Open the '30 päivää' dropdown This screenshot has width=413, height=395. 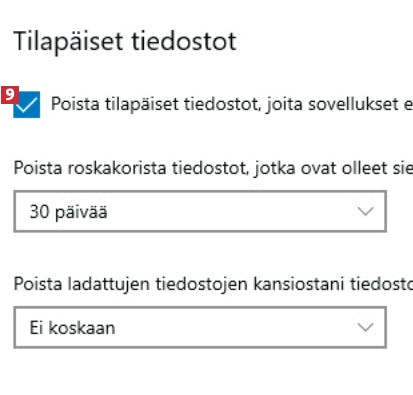click(x=200, y=211)
